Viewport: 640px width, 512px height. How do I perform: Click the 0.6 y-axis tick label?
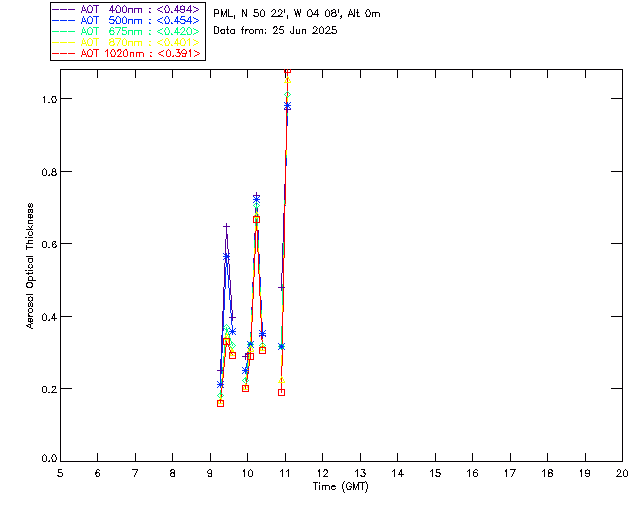tap(49, 244)
